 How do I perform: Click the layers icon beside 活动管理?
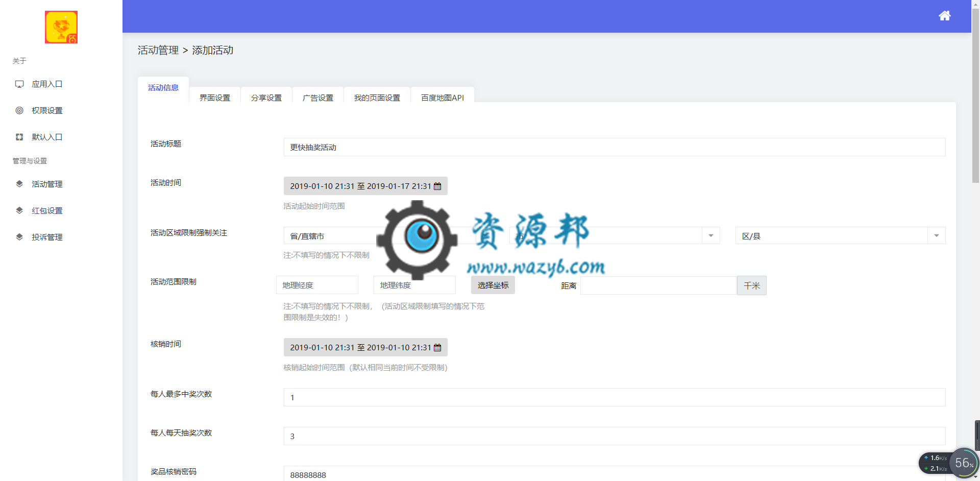19,184
